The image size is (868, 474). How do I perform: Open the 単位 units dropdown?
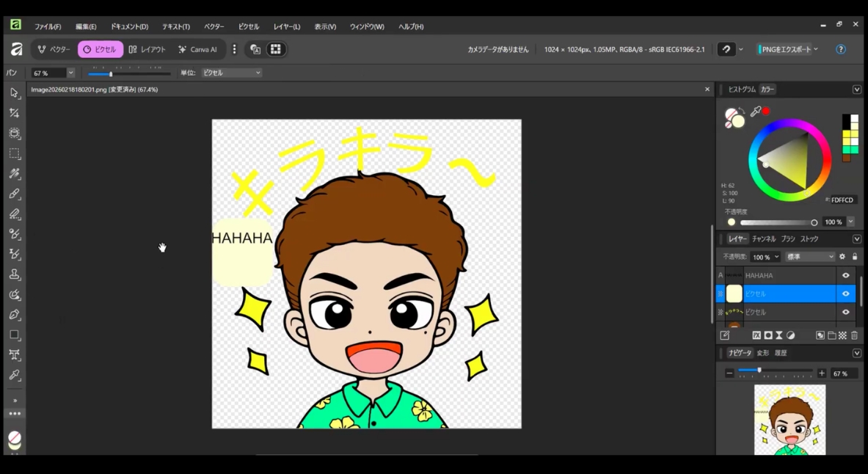231,73
